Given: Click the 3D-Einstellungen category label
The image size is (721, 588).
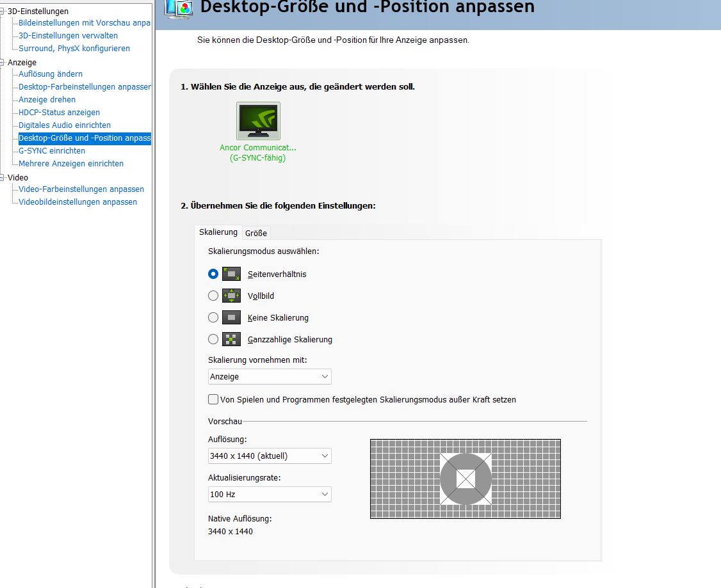Looking at the screenshot, I should 38,11.
